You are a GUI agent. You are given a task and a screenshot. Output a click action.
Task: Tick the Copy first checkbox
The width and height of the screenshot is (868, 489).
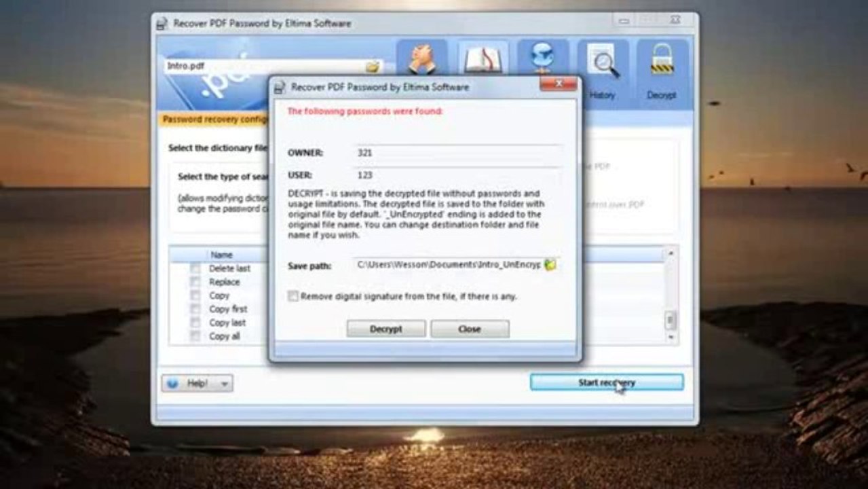click(x=195, y=309)
